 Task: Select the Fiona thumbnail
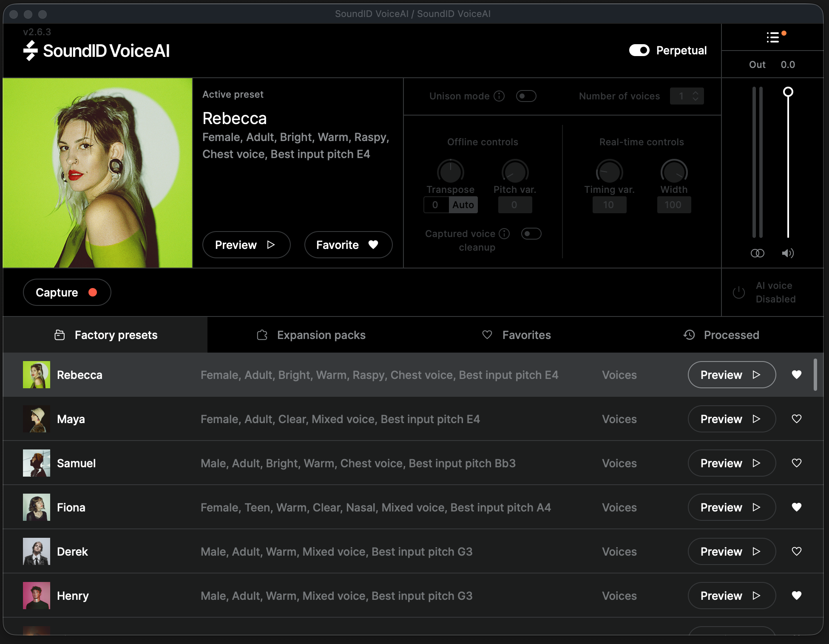pyautogui.click(x=37, y=507)
